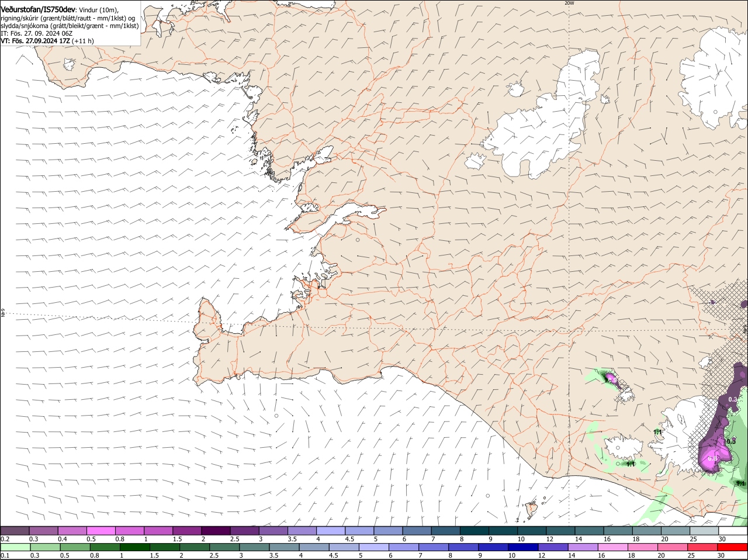
Task: Click the initial time "IT: Fös. 27. 09. 2024 06Z"
Action: 37,33
